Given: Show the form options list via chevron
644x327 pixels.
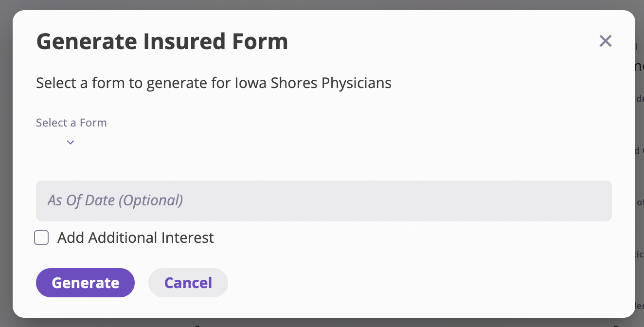Looking at the screenshot, I should [71, 142].
